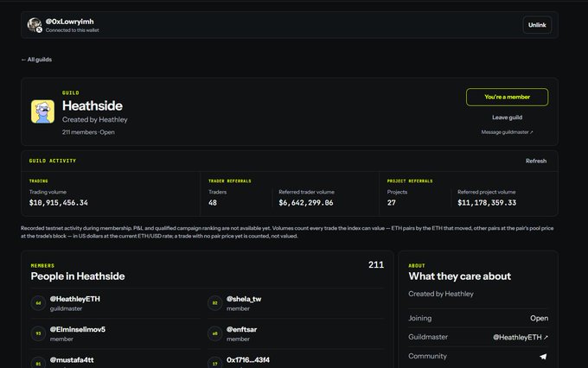
Task: Click 0x1716...43f4 member badge icon
Action: coord(214,363)
